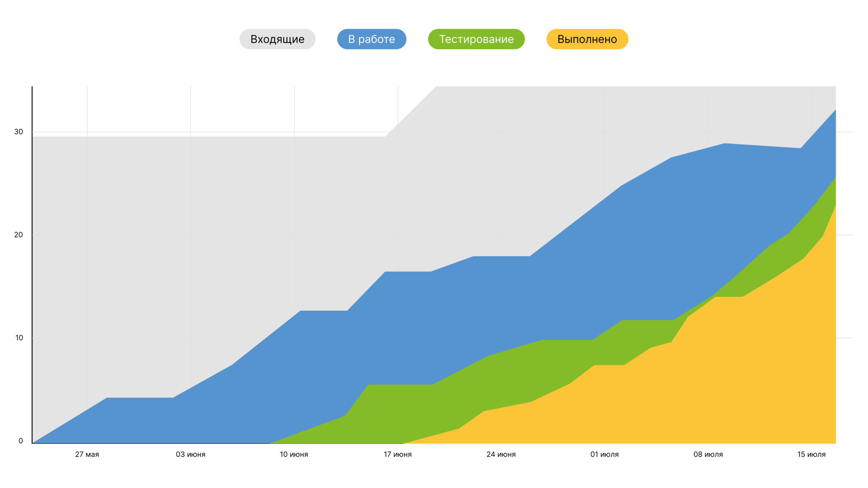The height and width of the screenshot is (488, 868).
Task: Toggle the Тестирование legend pill
Action: click(x=476, y=39)
